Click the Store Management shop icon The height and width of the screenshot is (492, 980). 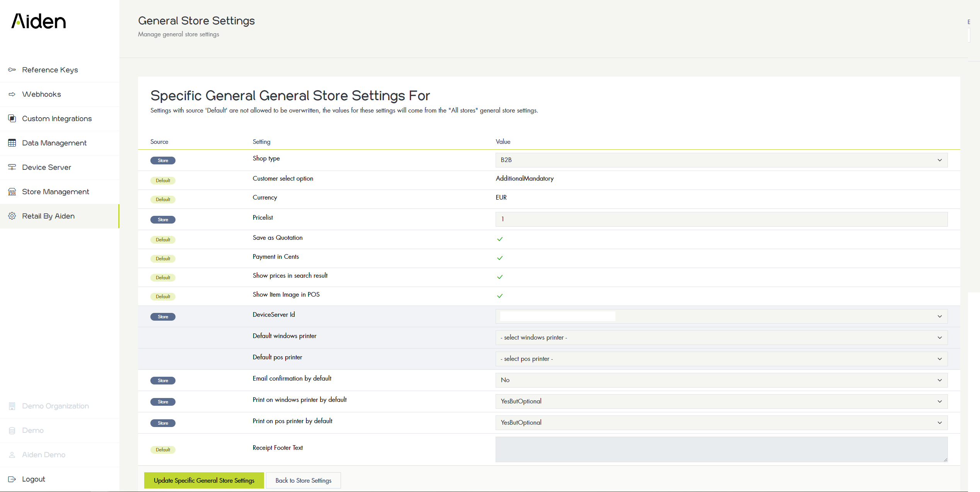pyautogui.click(x=12, y=192)
